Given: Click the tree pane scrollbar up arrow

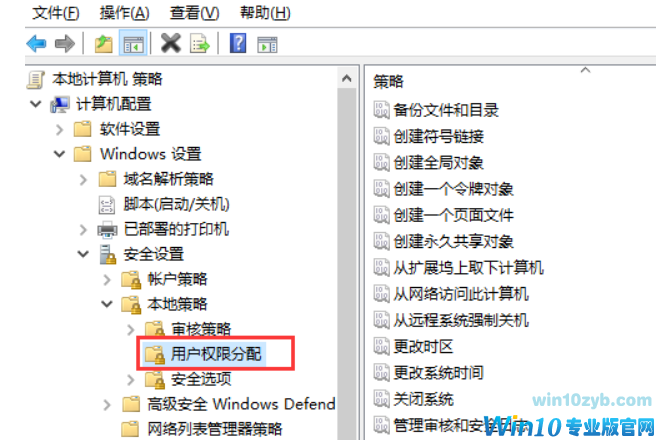Looking at the screenshot, I should click(x=347, y=78).
